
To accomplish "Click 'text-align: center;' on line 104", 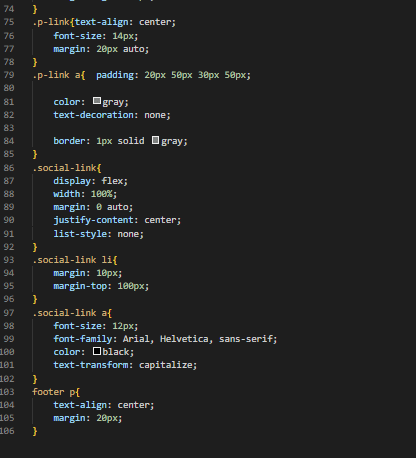I will [104, 405].
